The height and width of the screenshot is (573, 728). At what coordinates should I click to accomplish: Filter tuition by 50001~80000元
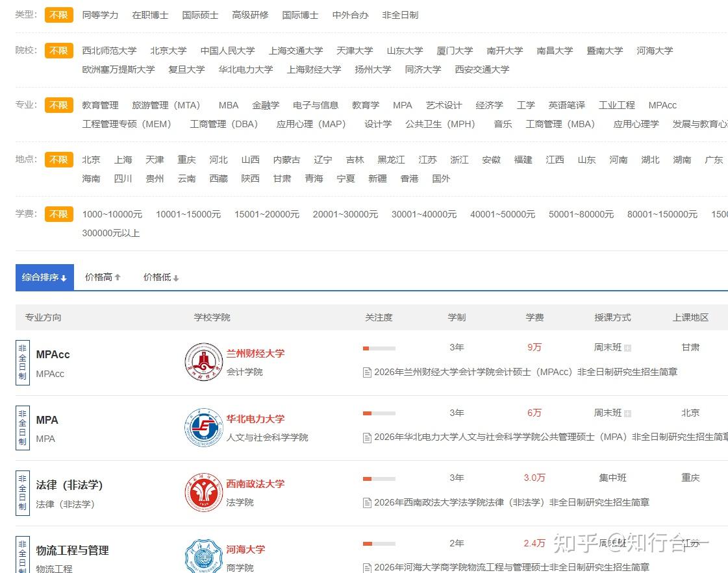[x=581, y=214]
